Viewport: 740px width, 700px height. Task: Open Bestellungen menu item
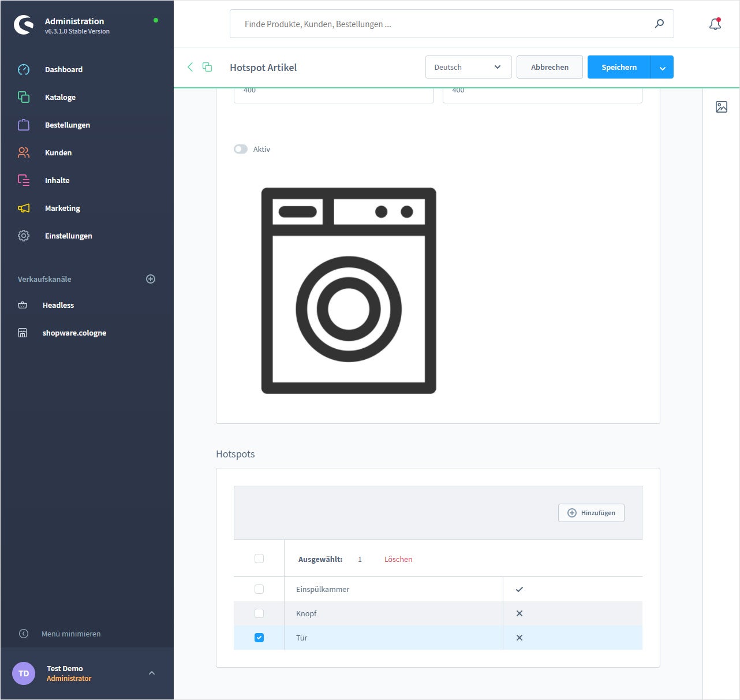pyautogui.click(x=68, y=125)
